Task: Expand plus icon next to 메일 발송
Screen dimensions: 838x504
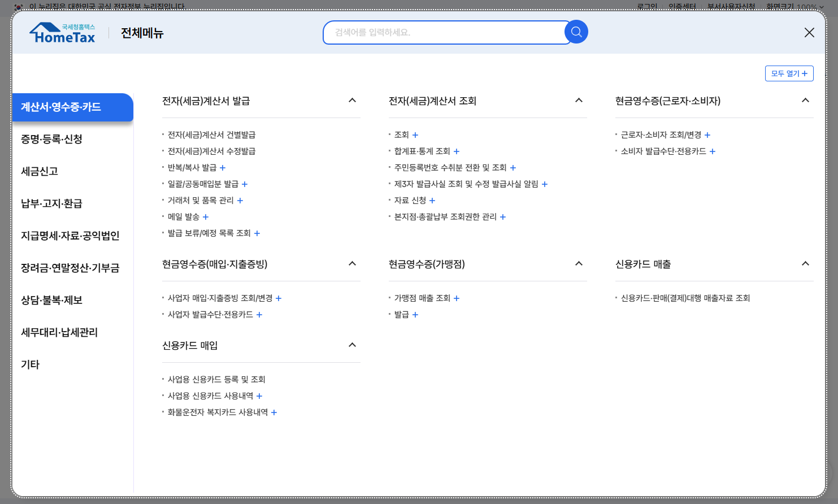Action: pyautogui.click(x=206, y=217)
